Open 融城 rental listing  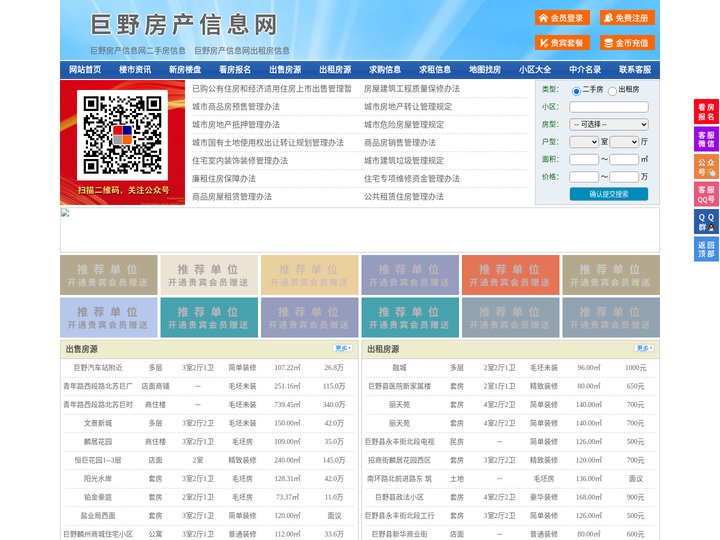point(399,368)
